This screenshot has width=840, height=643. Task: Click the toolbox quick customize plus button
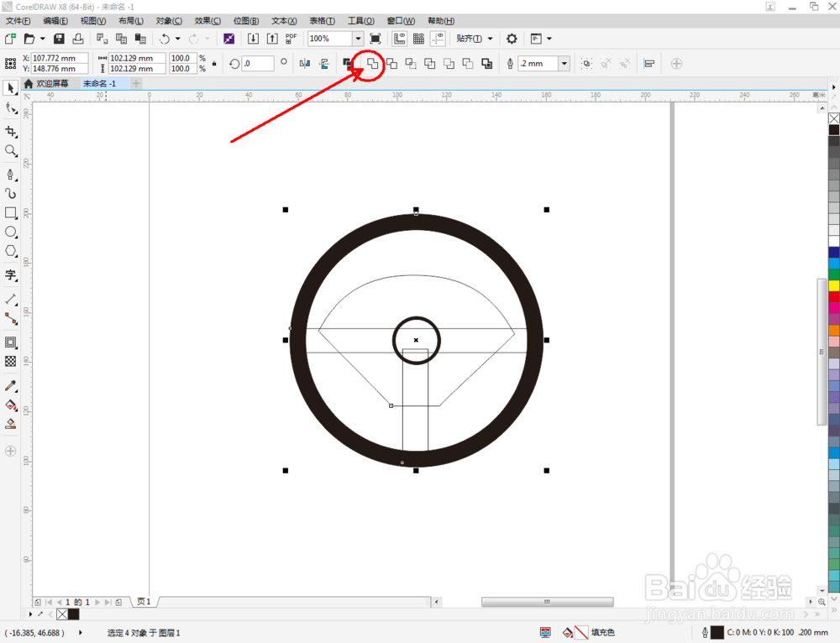tap(11, 451)
